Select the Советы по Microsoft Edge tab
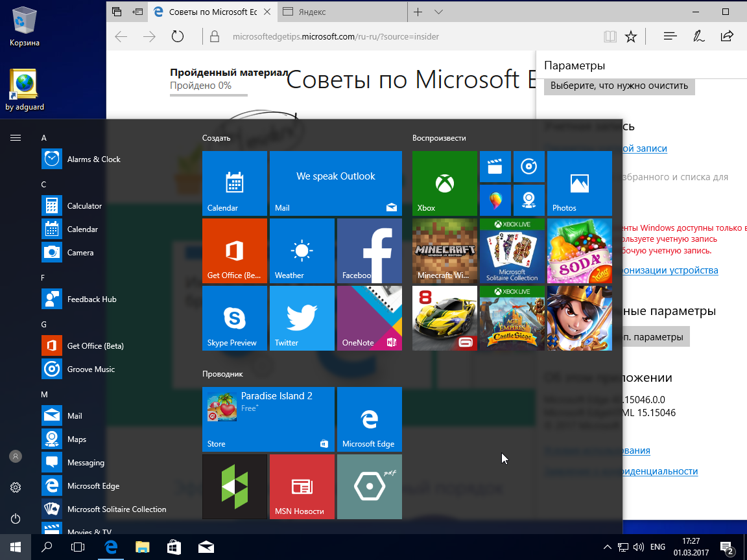 pyautogui.click(x=213, y=12)
